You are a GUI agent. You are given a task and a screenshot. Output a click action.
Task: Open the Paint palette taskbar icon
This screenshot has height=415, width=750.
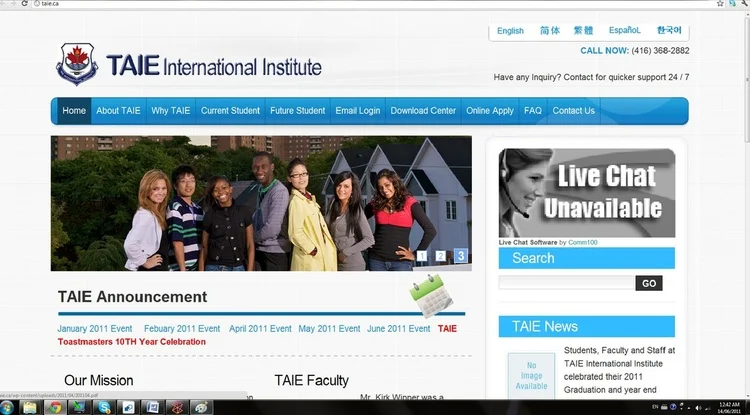(x=201, y=408)
